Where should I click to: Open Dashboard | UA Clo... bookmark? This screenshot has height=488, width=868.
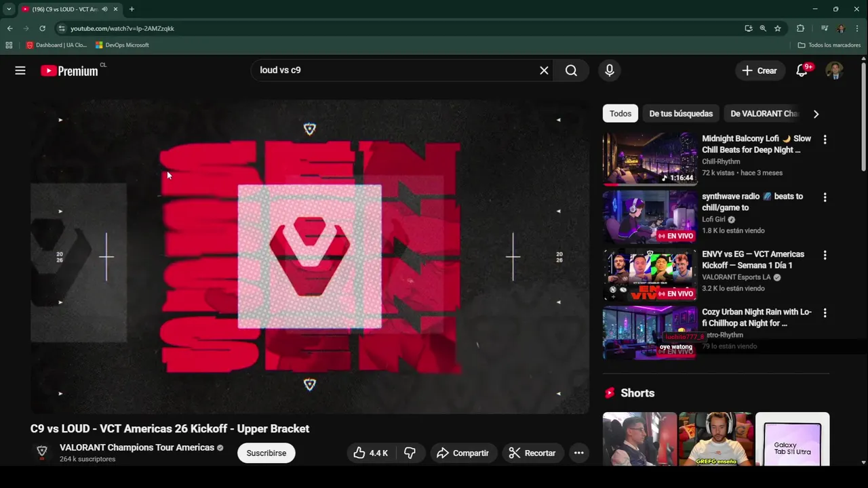click(56, 45)
